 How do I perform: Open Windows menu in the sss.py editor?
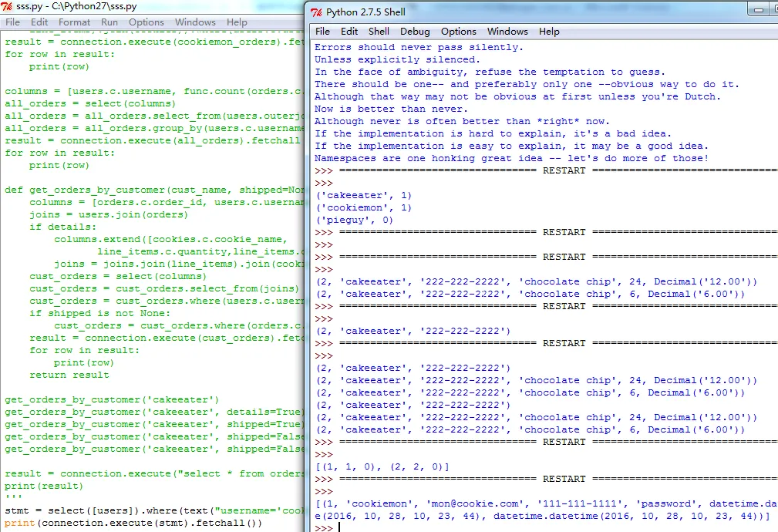[195, 22]
